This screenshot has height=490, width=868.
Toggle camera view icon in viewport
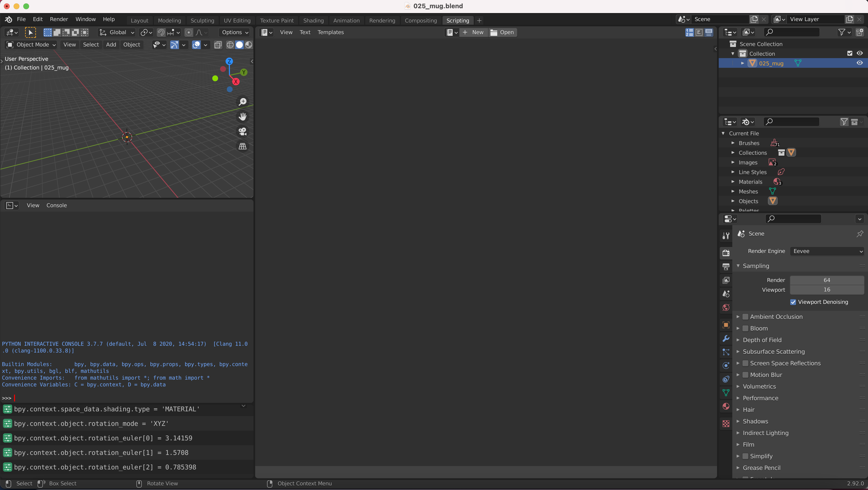point(243,131)
